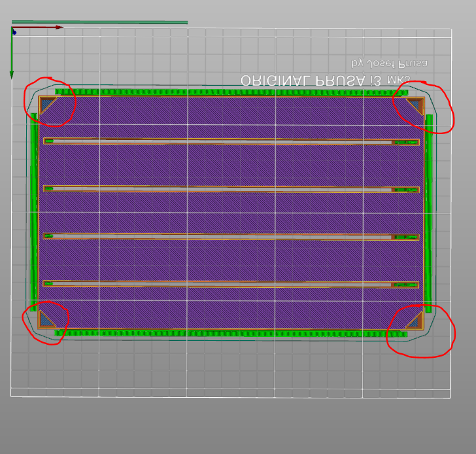The width and height of the screenshot is (476, 454).
Task: Click the green strip along the left edge
Action: (33, 213)
